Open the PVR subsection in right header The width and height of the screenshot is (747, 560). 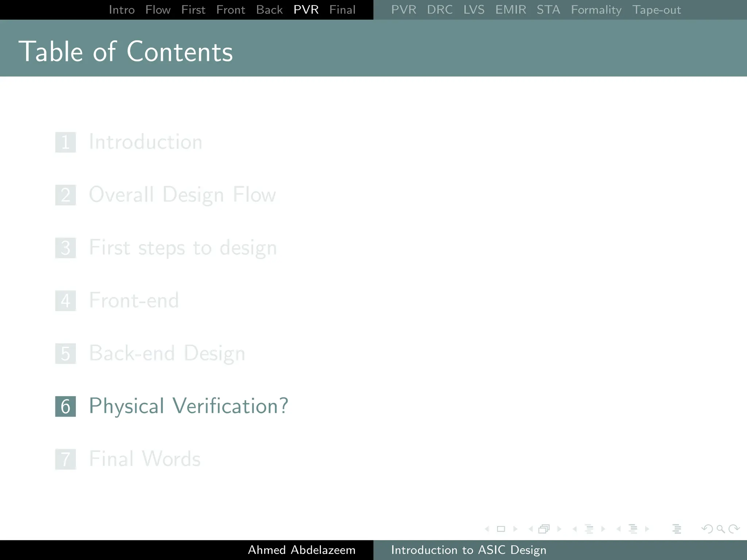[x=404, y=10]
